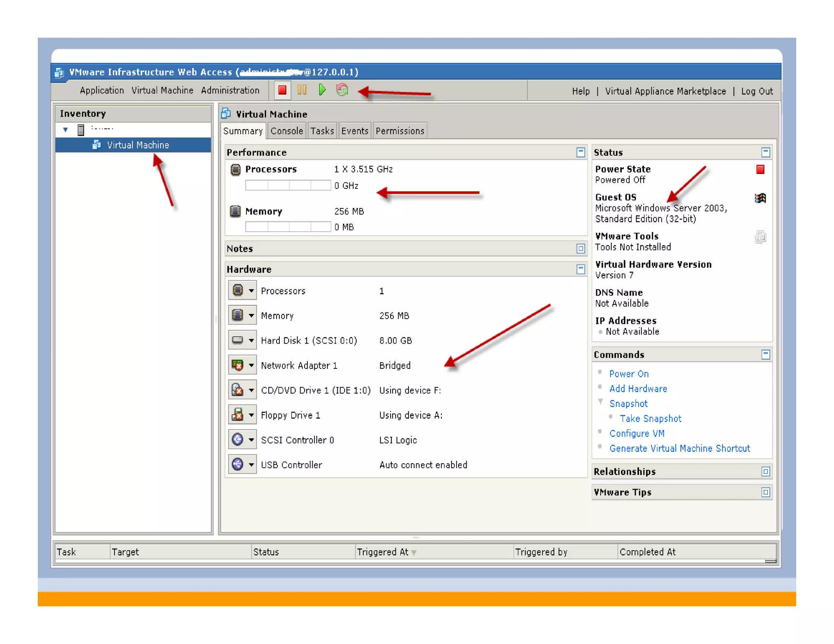Click the yellow Suspend (pause) toolbar icon

[x=302, y=90]
